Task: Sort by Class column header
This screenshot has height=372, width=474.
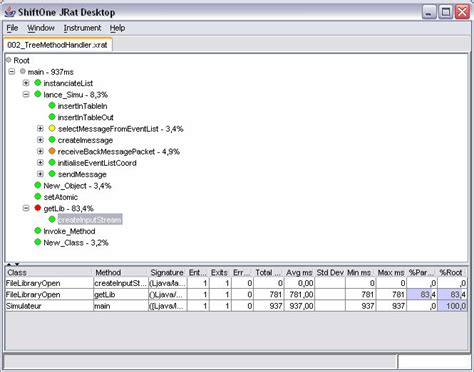Action: 49,272
